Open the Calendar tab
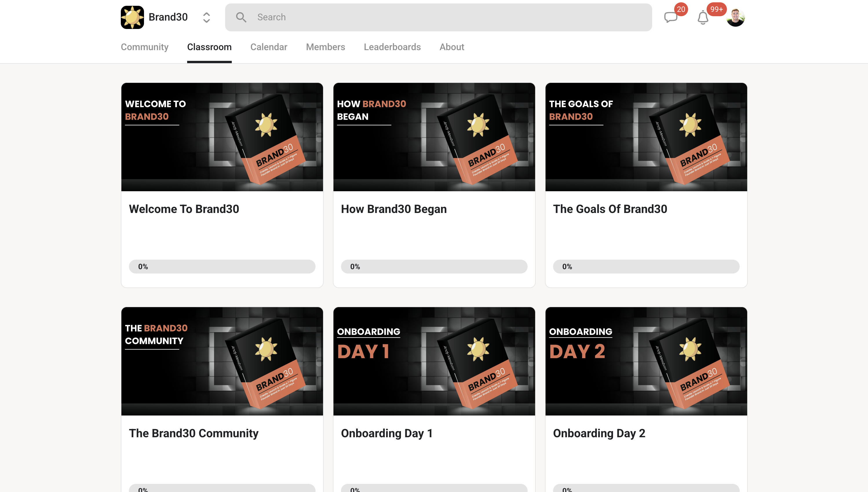 click(269, 47)
